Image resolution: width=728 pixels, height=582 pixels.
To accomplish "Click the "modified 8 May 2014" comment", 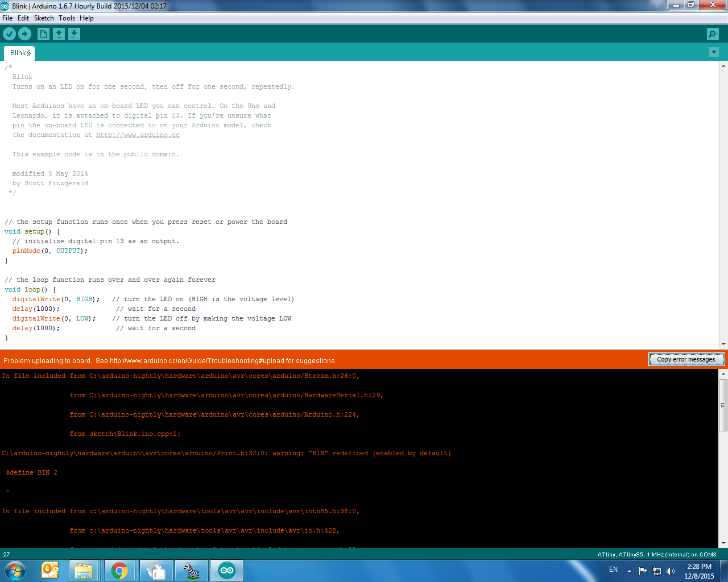I will click(50, 174).
